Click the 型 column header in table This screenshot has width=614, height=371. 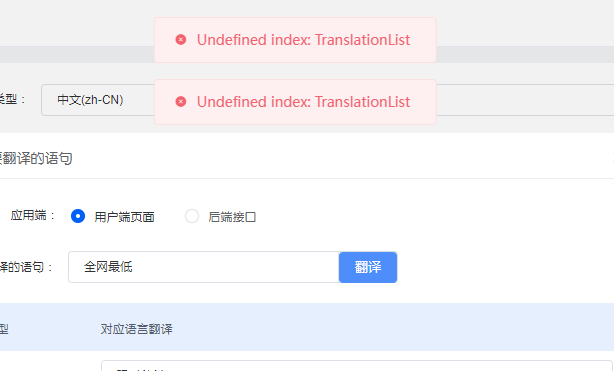coord(4,329)
